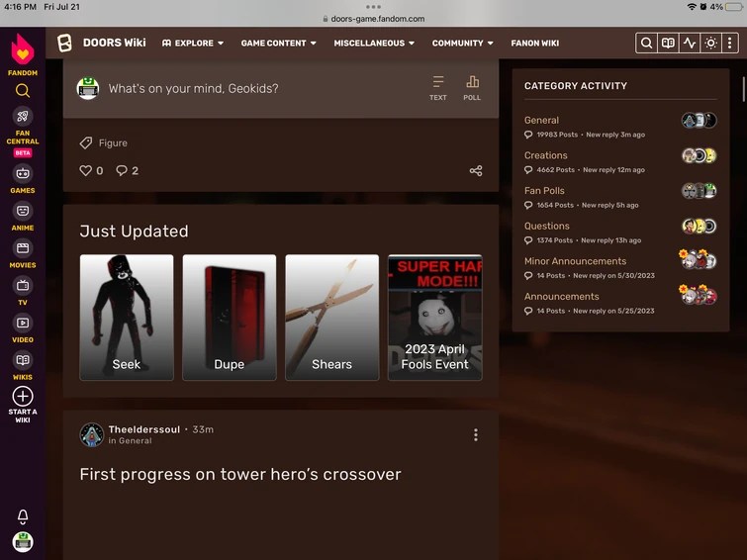Select '4662 Posts' text under Creations

(556, 169)
